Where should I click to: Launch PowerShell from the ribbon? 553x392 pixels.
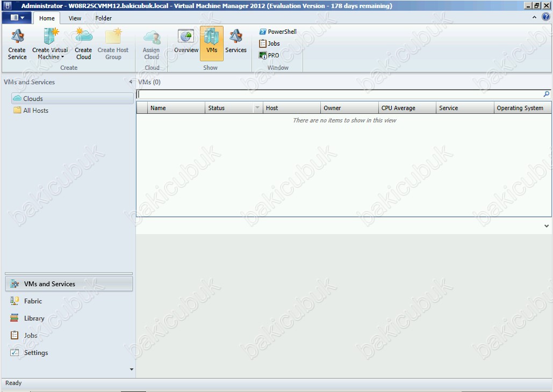(278, 32)
